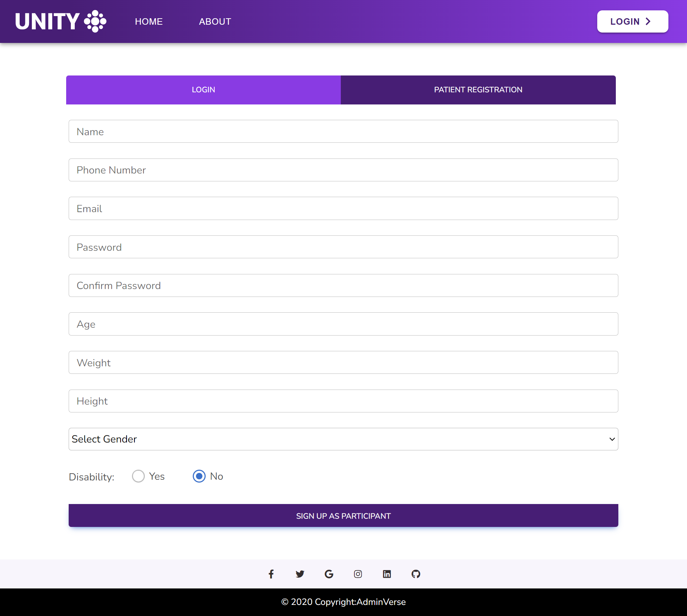Expand the Select Gender dropdown
Image resolution: width=687 pixels, height=616 pixels.
click(343, 439)
